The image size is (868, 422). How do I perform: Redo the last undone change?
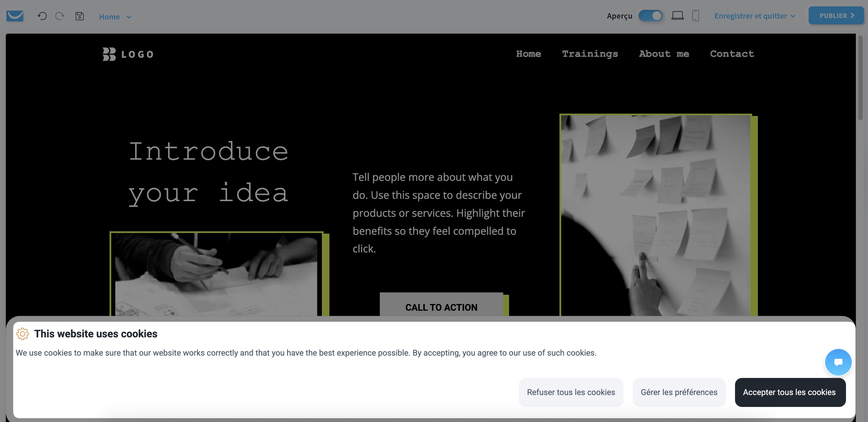[x=60, y=16]
